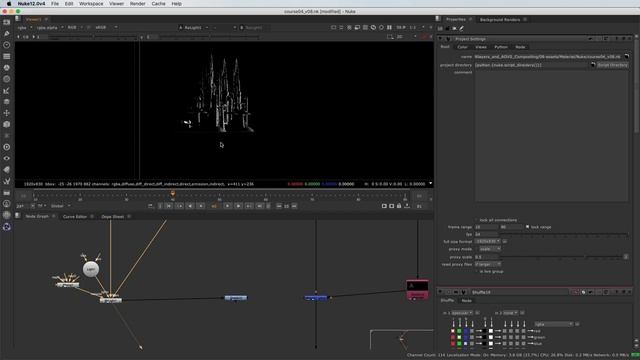Toggle the is live group checkbox

(476, 271)
